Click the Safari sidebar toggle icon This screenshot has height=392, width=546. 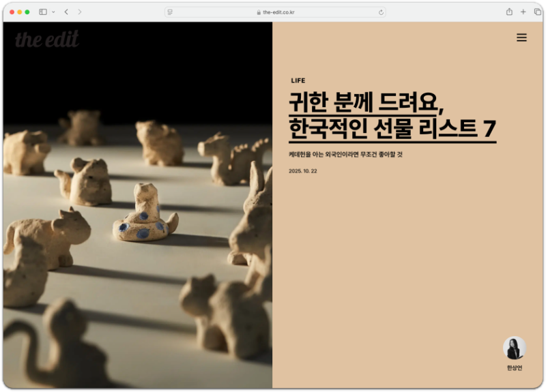coord(43,12)
